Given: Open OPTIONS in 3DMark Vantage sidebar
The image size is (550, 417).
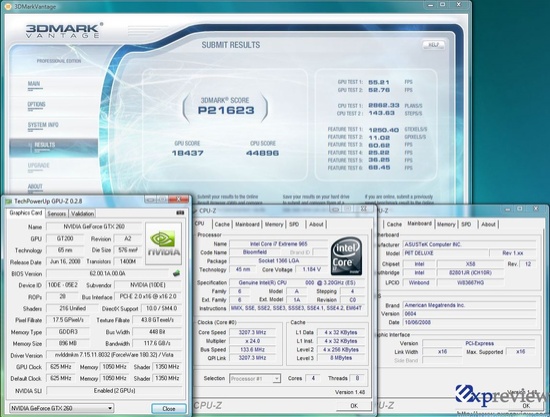Looking at the screenshot, I should pyautogui.click(x=36, y=104).
